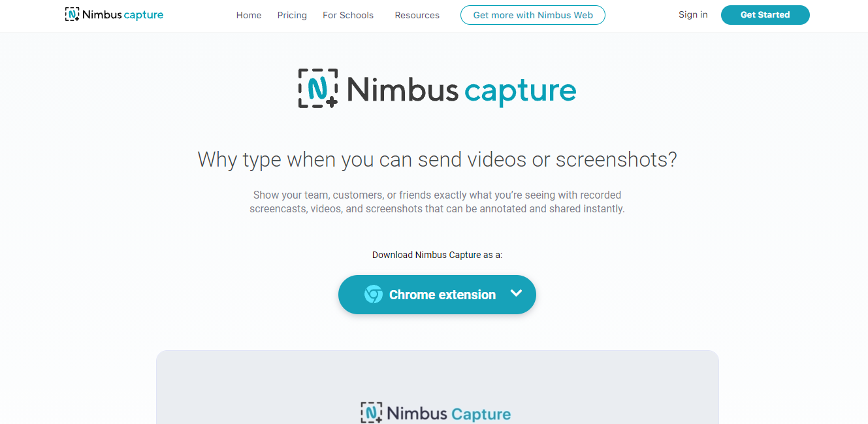Click the Download Nimbus Capture as a label
The image size is (868, 424).
[x=437, y=255]
